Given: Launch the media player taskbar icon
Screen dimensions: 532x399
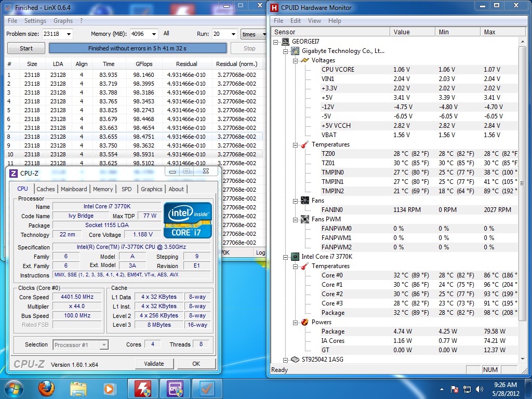Looking at the screenshot, I should coord(109,389).
